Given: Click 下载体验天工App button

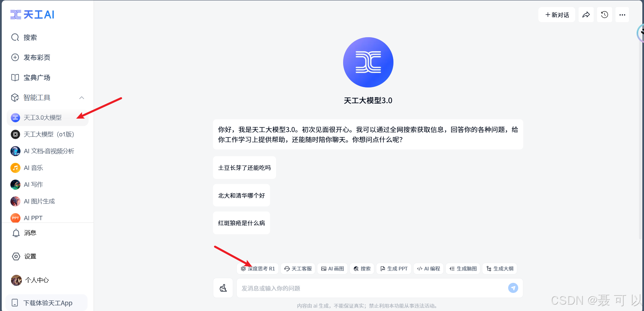Looking at the screenshot, I should [x=47, y=303].
